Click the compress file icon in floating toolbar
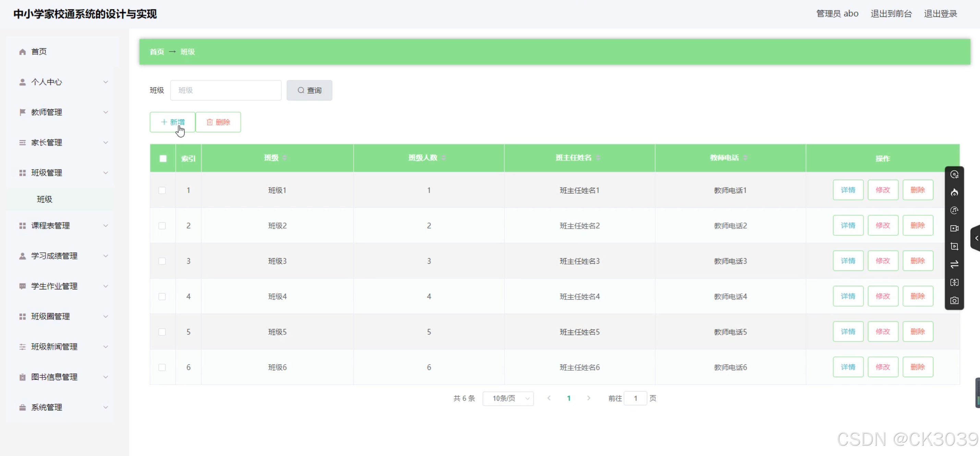Viewport: 980px width, 456px height. coord(954,283)
